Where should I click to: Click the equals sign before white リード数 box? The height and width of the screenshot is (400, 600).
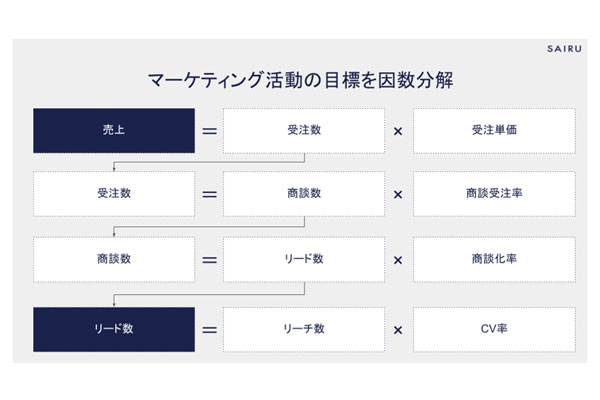[209, 259]
